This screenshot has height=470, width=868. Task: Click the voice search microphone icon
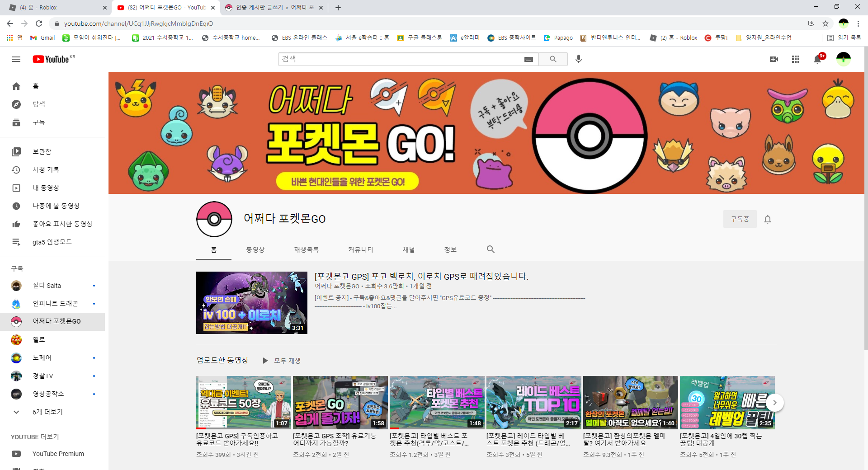point(578,59)
